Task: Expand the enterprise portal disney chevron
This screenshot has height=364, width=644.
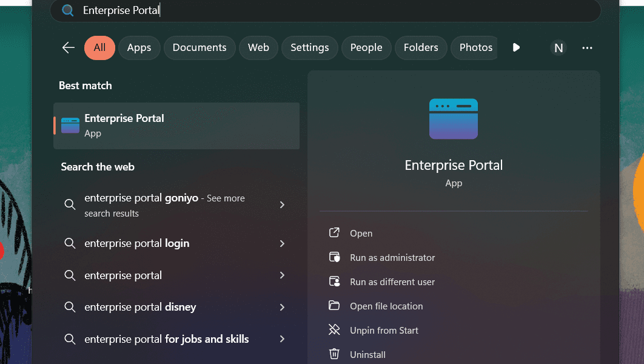Action: click(282, 308)
